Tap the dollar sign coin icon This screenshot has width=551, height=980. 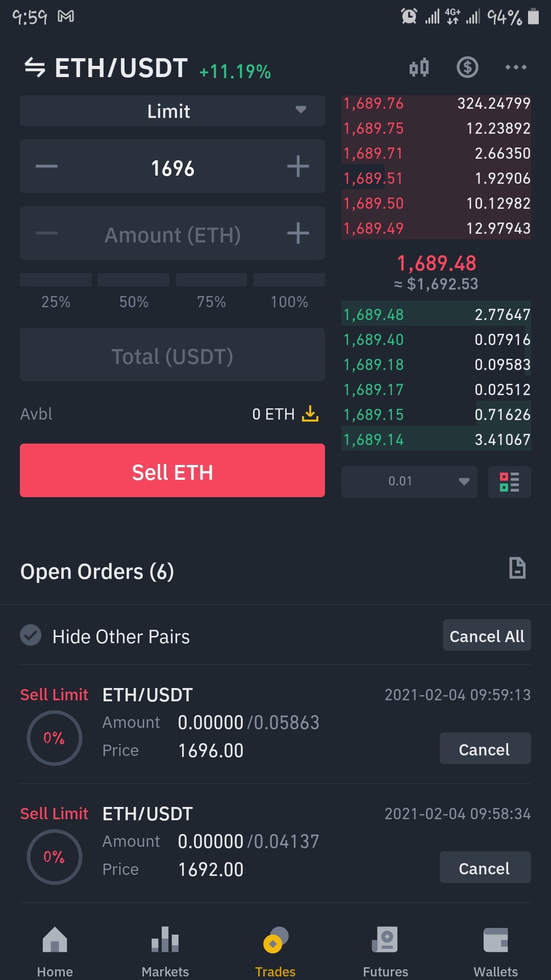[x=467, y=67]
